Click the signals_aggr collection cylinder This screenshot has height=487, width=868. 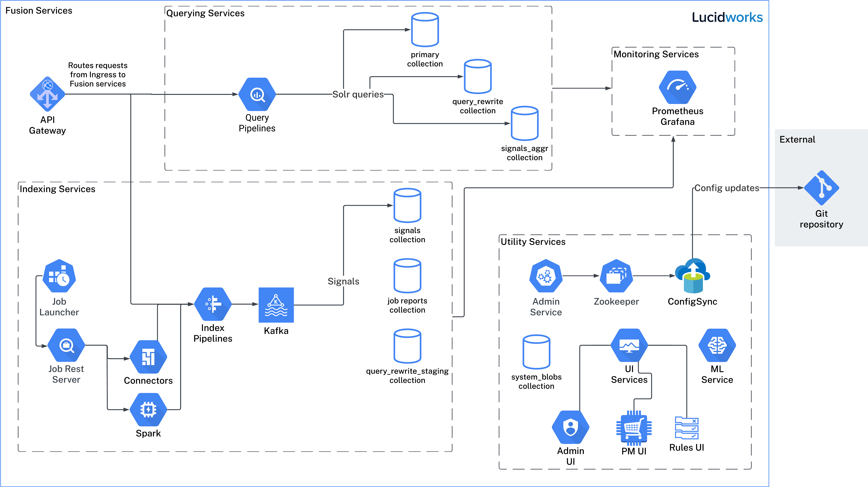pos(525,123)
